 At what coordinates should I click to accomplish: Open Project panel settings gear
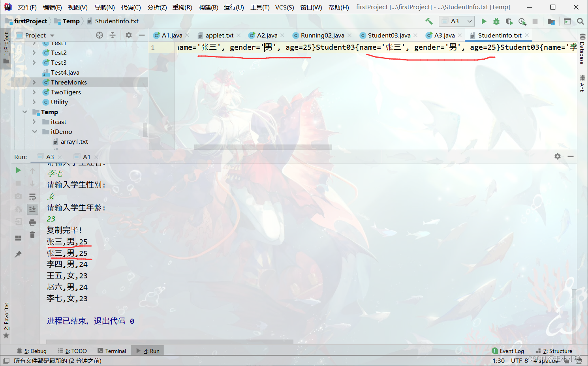click(x=129, y=35)
